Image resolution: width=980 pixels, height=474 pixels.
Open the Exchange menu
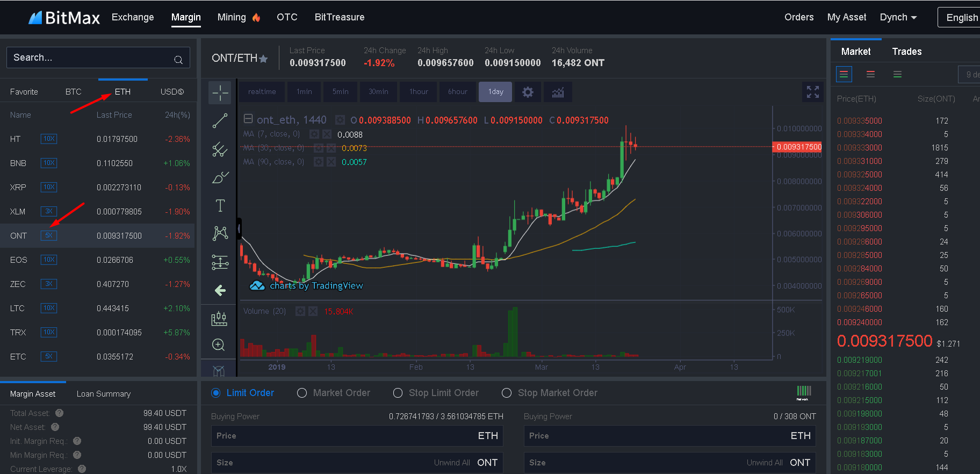pos(133,17)
